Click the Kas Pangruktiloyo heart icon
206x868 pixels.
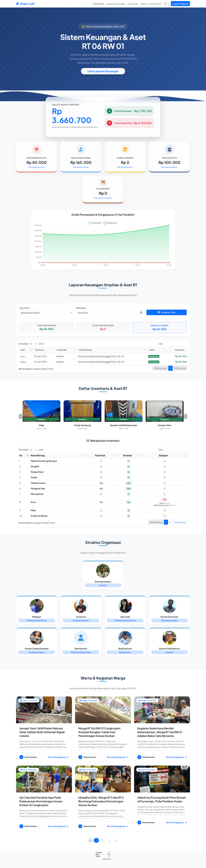pyautogui.click(x=37, y=149)
